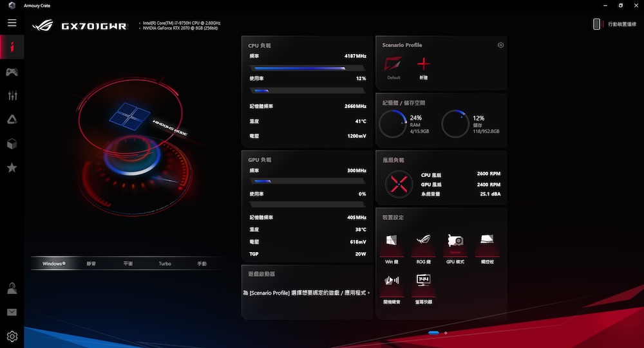This screenshot has height=348, width=644.
Task: Click the 裝置設定 panel heading
Action: [x=393, y=217]
